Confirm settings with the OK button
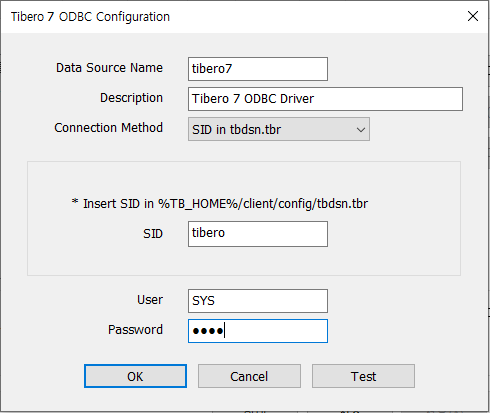 coord(135,376)
